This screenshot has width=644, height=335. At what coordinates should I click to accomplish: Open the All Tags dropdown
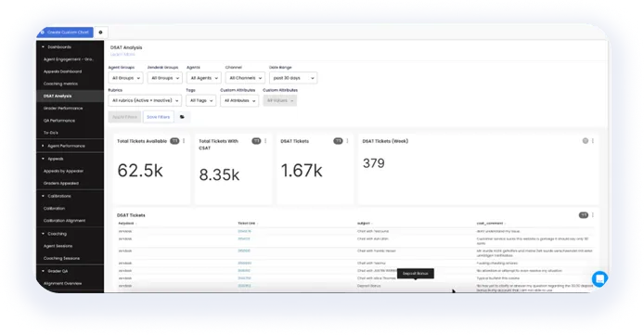[x=200, y=100]
